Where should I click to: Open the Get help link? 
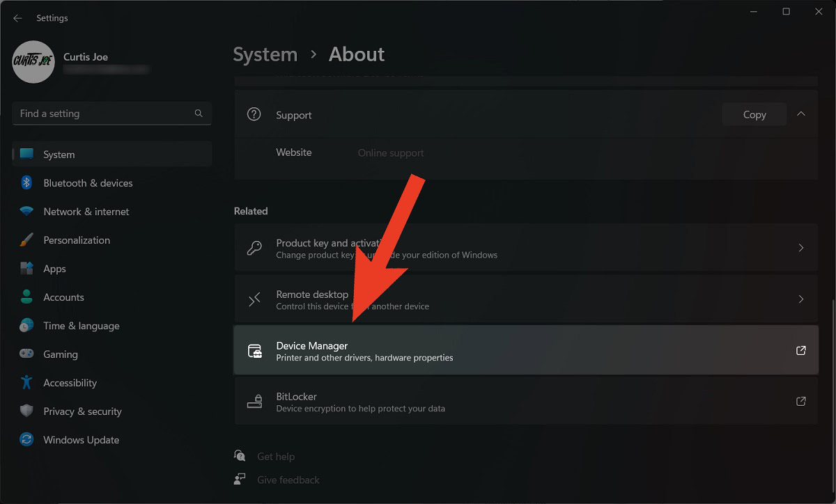coord(276,457)
